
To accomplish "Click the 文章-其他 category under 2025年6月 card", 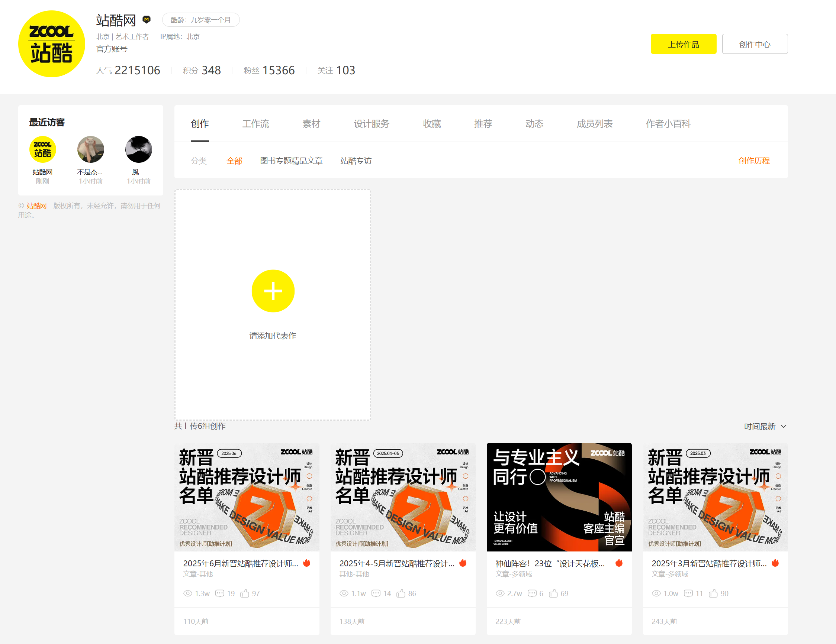I will coord(198,574).
